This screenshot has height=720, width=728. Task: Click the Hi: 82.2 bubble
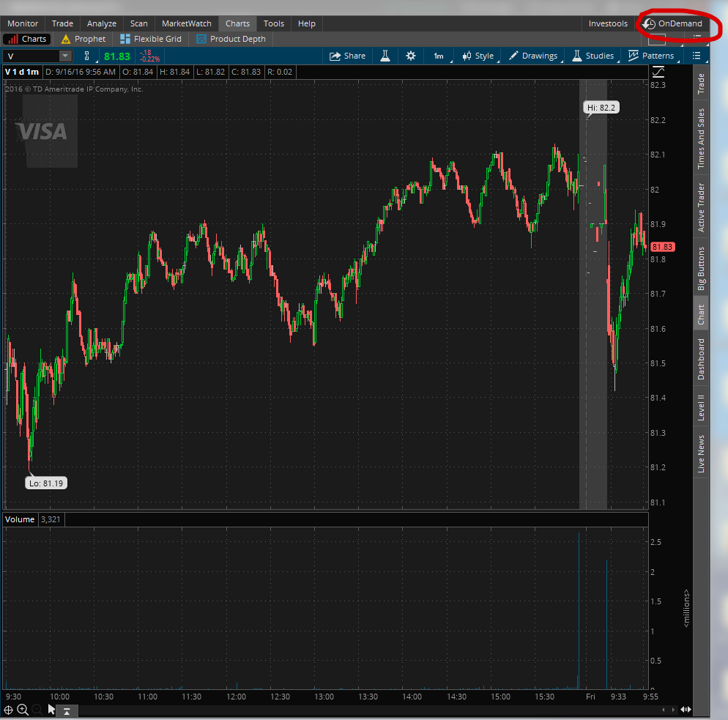point(601,108)
